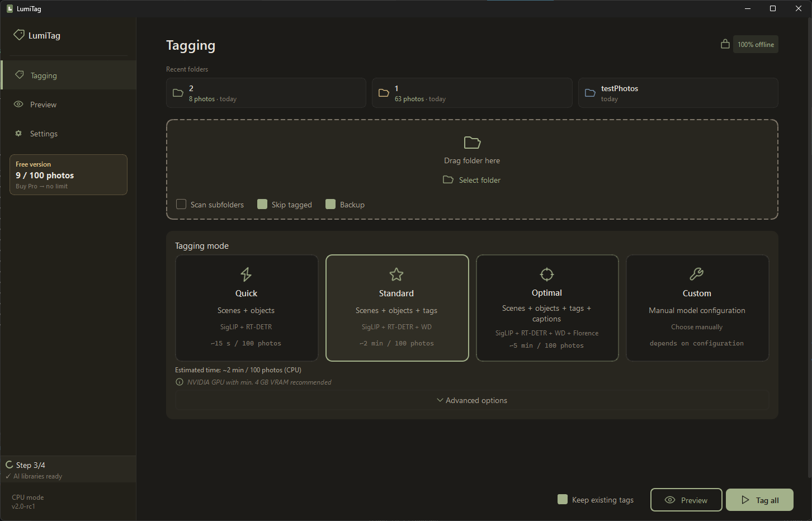
Task: Open recent folder 2 with 8 photos
Action: (266, 93)
